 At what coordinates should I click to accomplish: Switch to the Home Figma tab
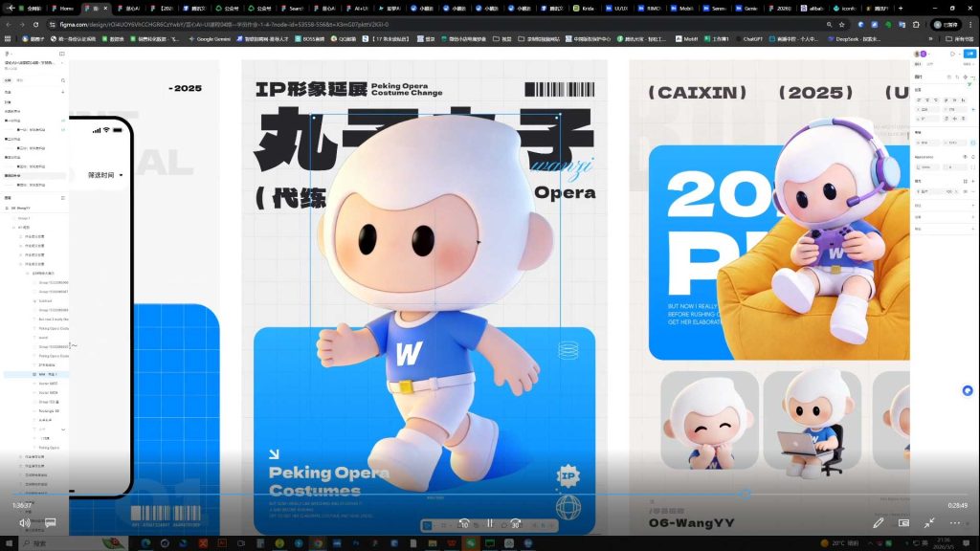63,9
